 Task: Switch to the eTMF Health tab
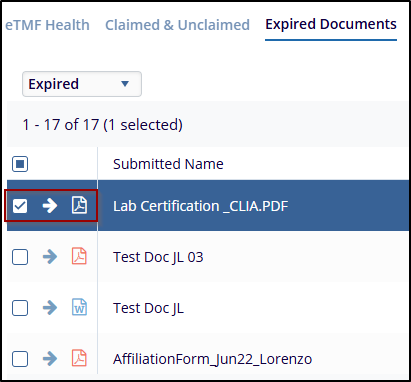47,25
